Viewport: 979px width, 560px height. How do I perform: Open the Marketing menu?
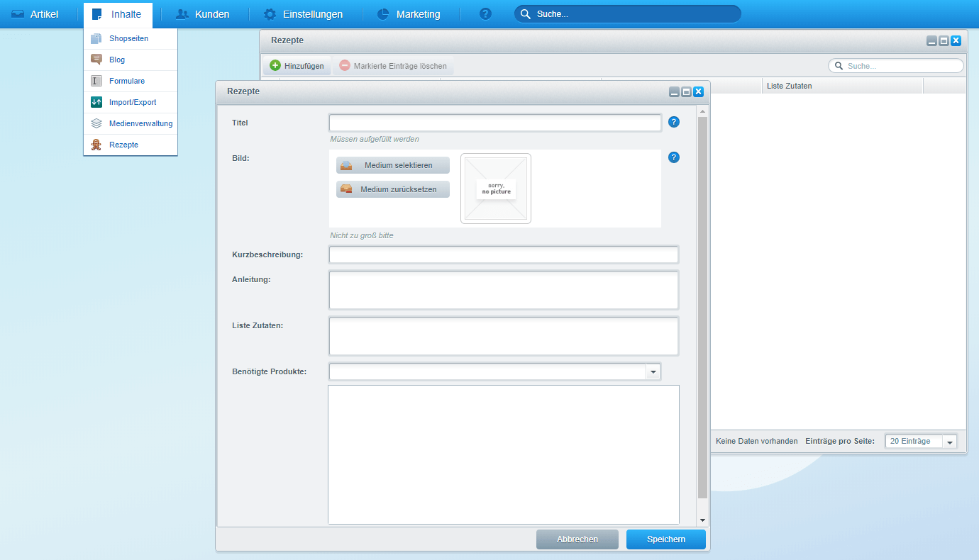409,14
